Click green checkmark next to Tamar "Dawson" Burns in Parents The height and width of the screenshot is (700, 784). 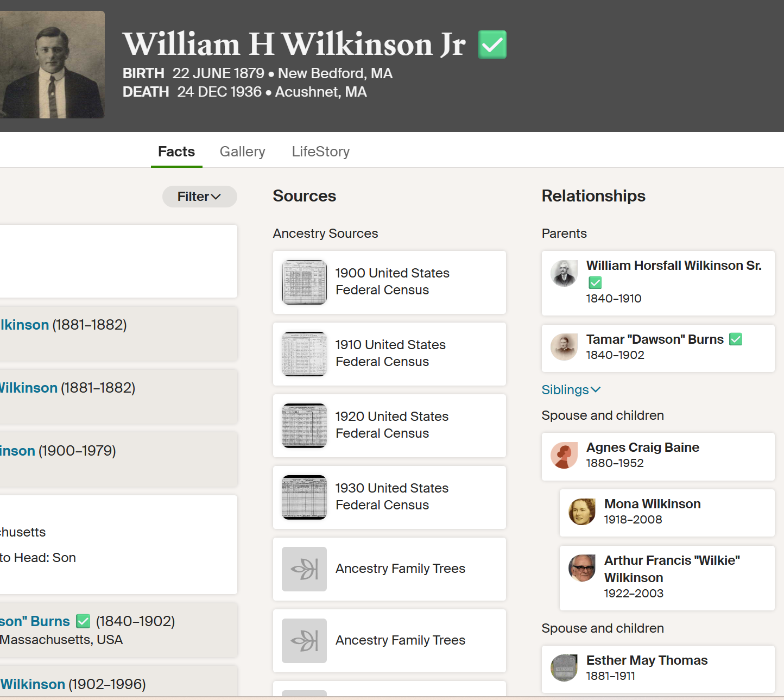[735, 339]
